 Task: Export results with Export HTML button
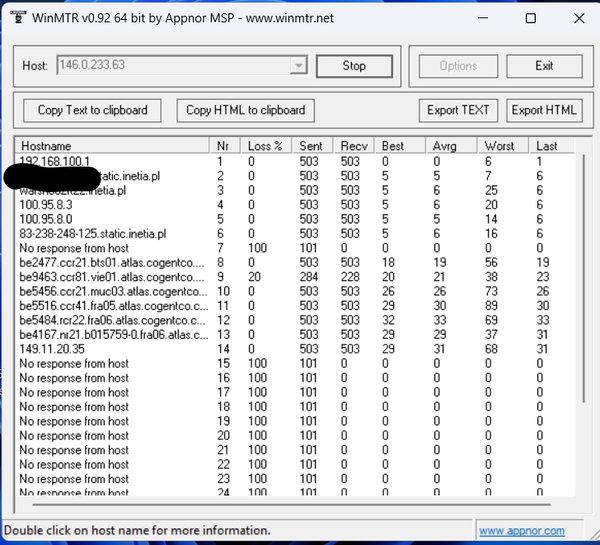point(544,110)
